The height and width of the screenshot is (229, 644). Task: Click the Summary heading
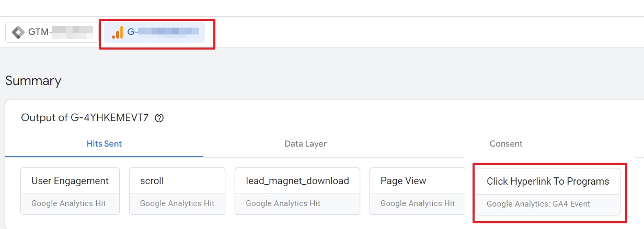click(x=33, y=81)
